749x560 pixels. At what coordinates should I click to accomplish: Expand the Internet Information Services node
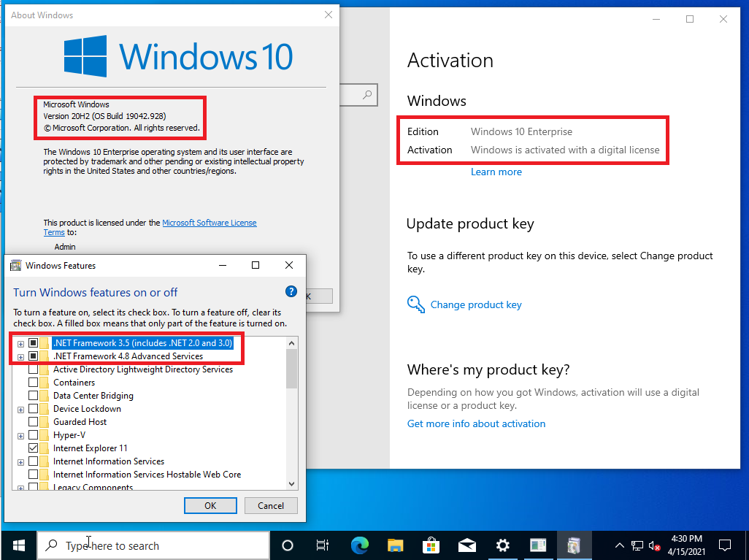click(x=20, y=462)
